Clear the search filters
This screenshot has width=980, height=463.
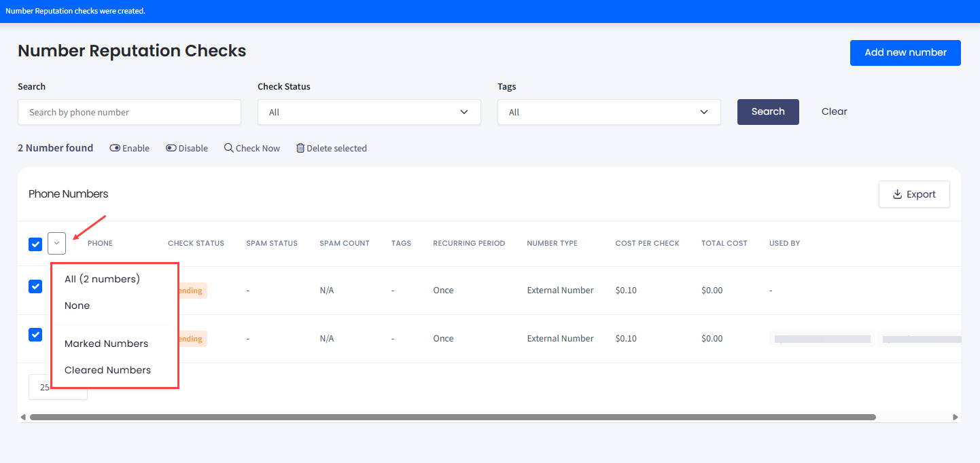coord(834,112)
